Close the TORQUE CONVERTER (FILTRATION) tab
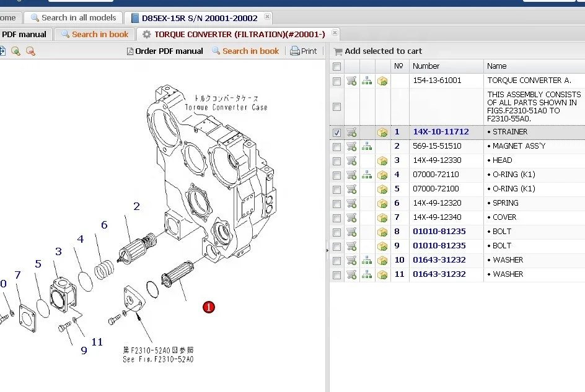The width and height of the screenshot is (585, 392). [x=334, y=33]
